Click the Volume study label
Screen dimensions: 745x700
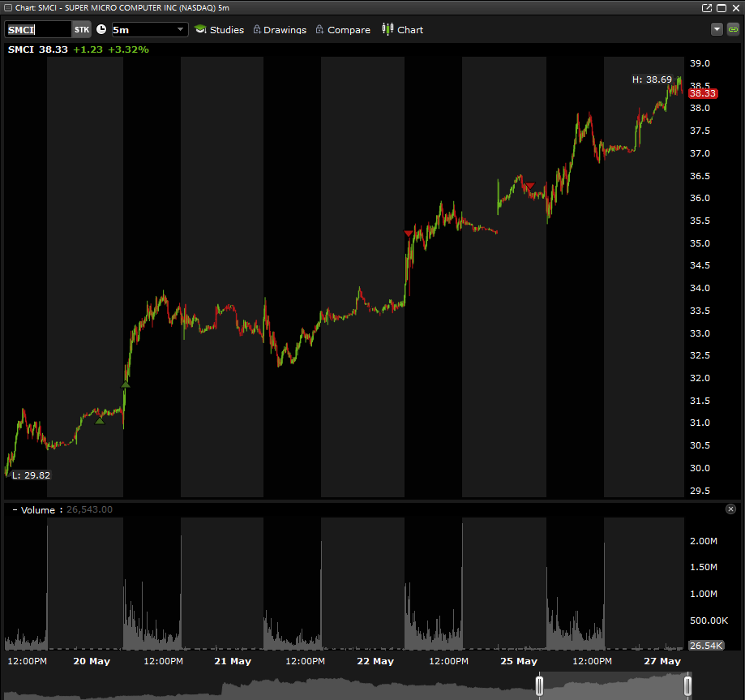[x=38, y=509]
